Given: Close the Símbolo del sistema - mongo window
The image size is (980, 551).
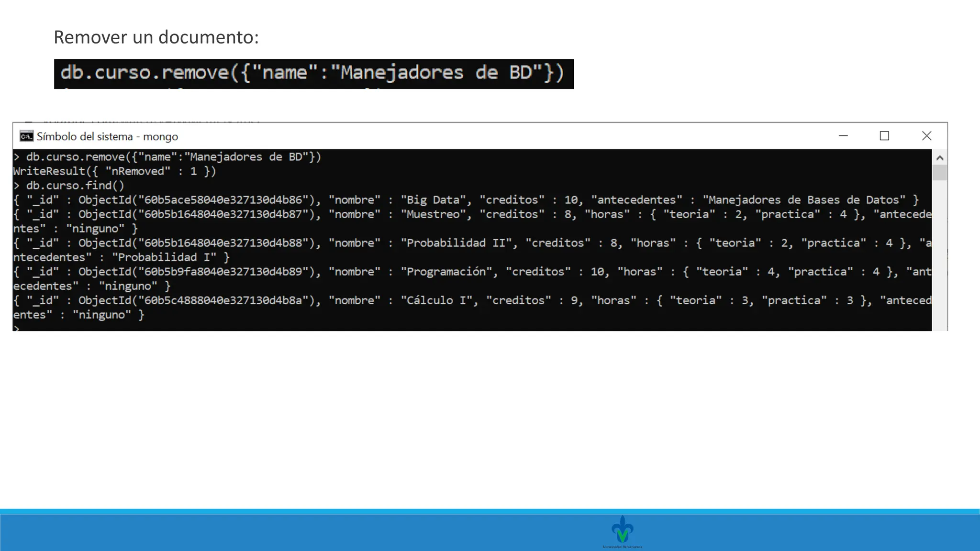Looking at the screenshot, I should pyautogui.click(x=926, y=136).
